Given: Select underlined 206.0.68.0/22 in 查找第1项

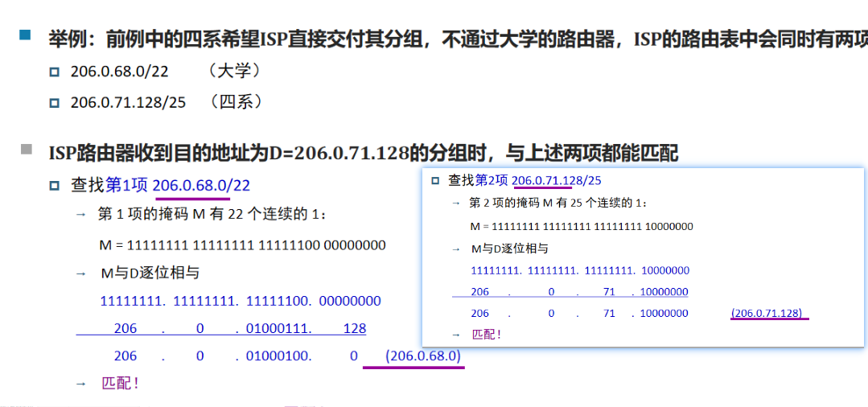Looking at the screenshot, I should [x=201, y=186].
